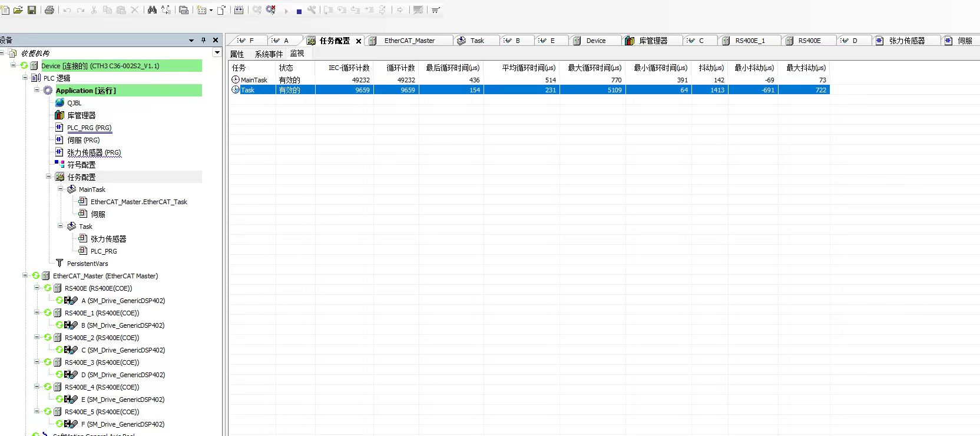Collapse the Task node in the device tree
The height and width of the screenshot is (436, 980).
[61, 226]
